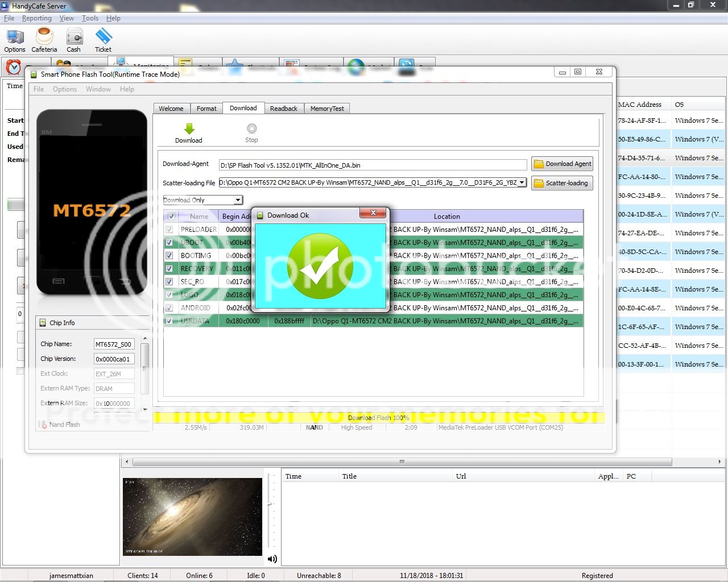Viewport: 728px width, 582px height.
Task: Click the green Download arrow icon
Action: pyautogui.click(x=189, y=130)
